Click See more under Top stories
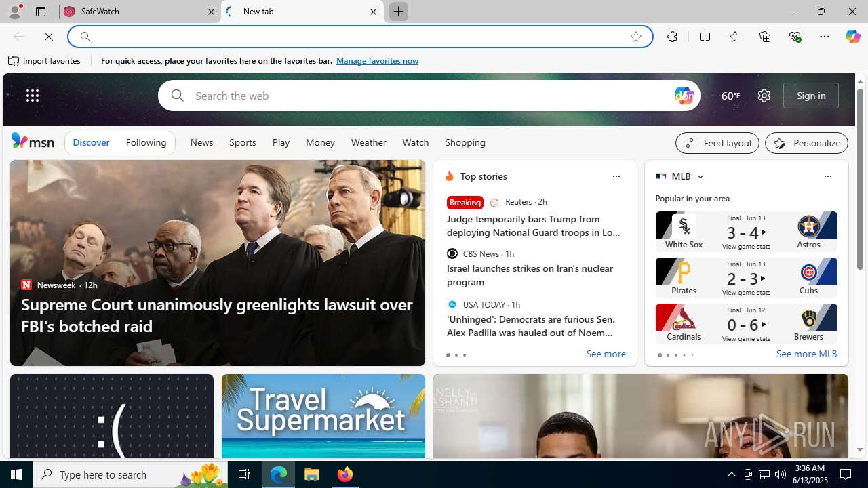 point(606,354)
